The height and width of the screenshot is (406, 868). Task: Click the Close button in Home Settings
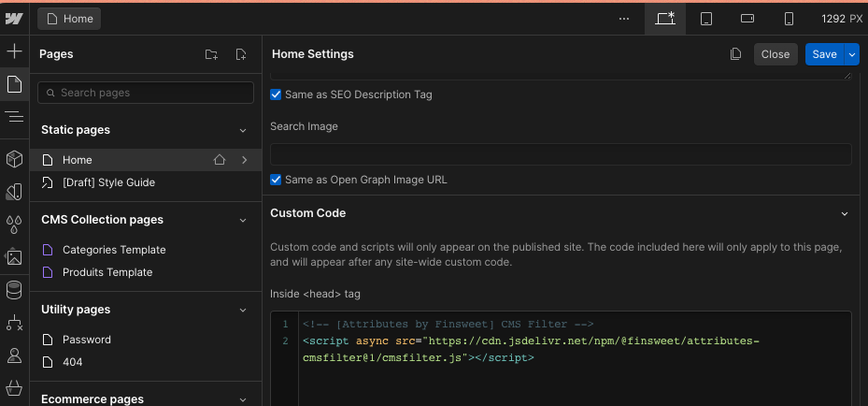[776, 54]
